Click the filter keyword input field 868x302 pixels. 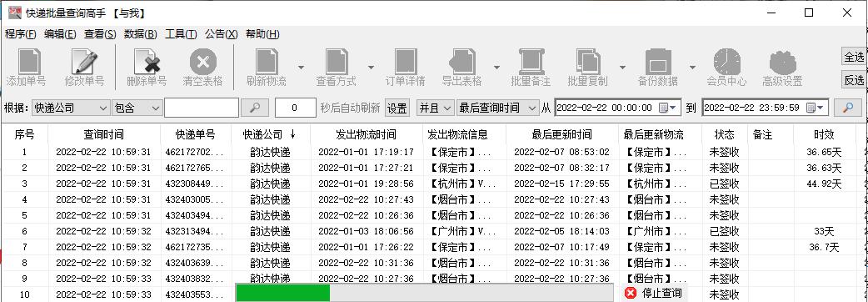pos(202,108)
